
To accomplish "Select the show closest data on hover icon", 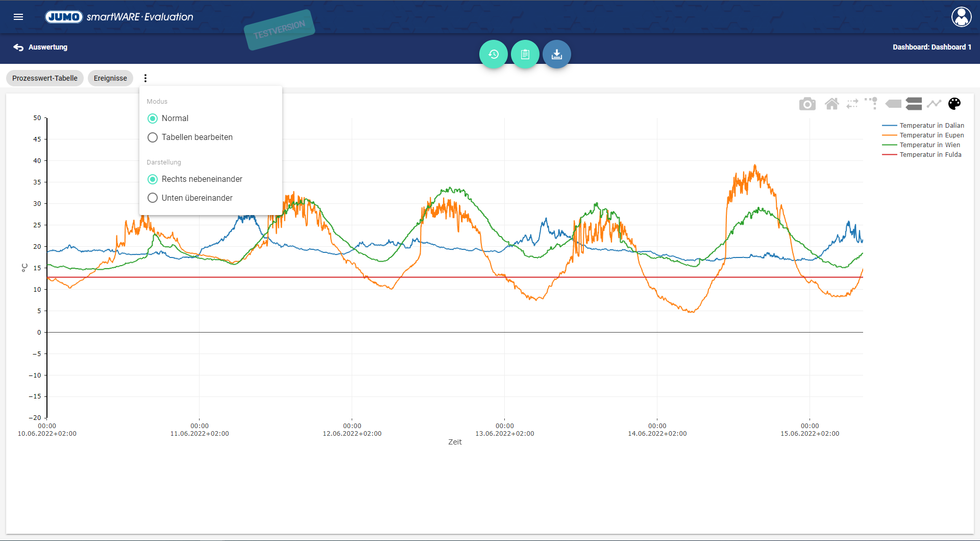I will click(x=893, y=104).
